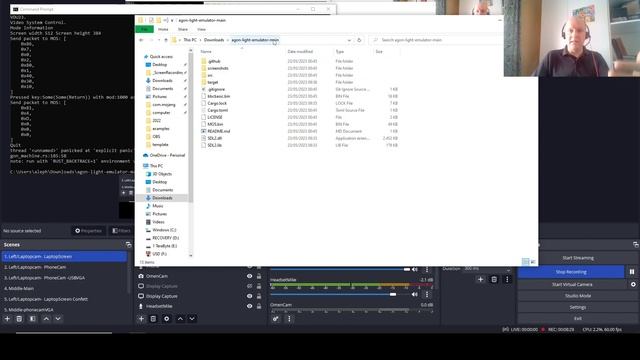This screenshot has width=640, height=360.
Task: Add a new scene in the Scenes panel
Action: (7, 319)
